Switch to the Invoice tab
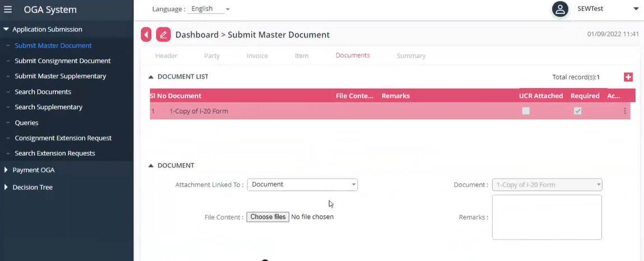Screen dimensions: 644x261 click(257, 56)
